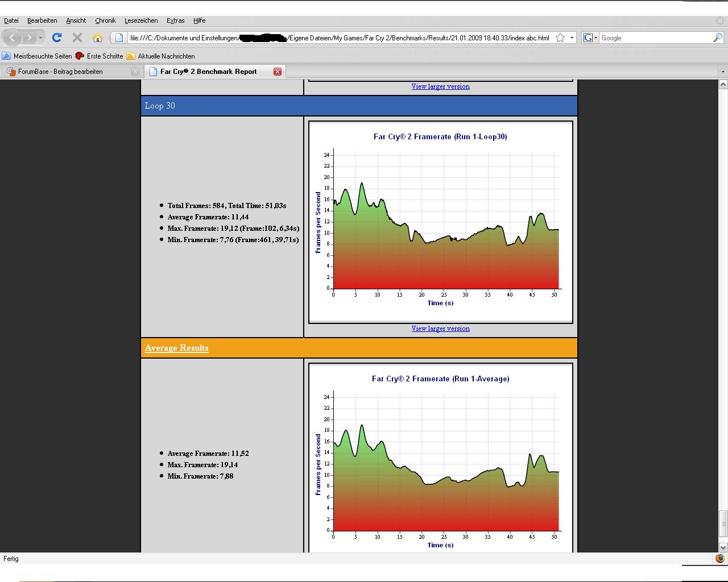
Task: Click the Loop 30 section header
Action: point(359,106)
